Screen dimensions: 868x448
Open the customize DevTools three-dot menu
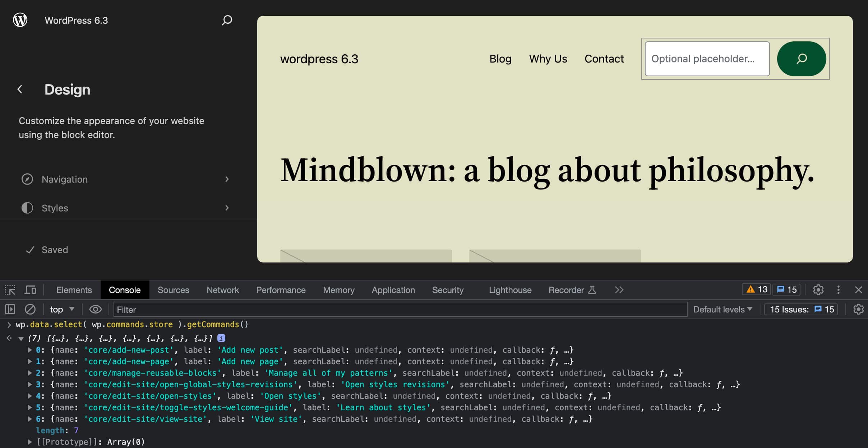[x=838, y=289]
